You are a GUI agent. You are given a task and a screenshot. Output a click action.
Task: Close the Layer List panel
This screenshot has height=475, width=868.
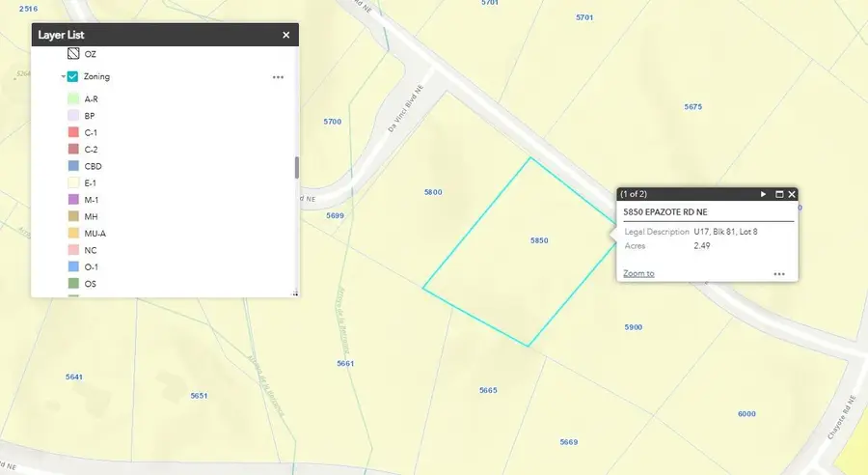click(285, 35)
